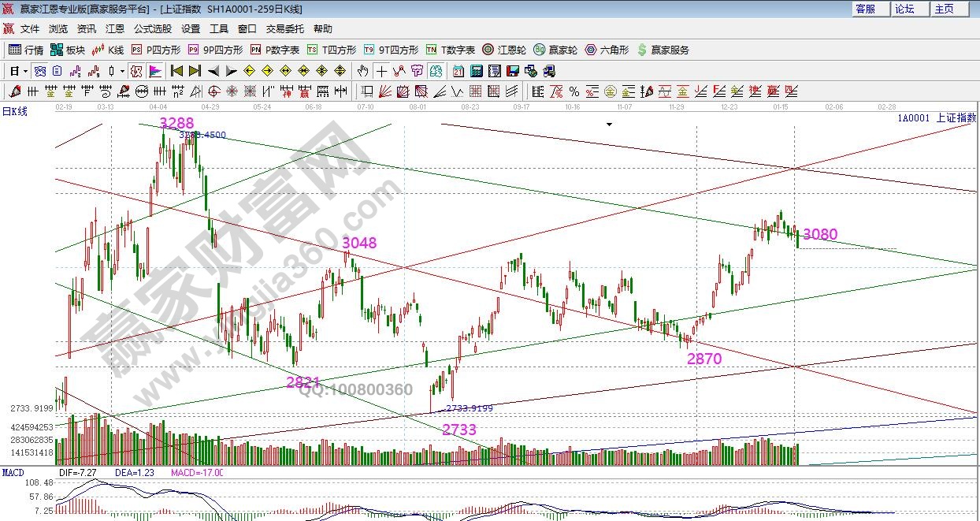The width and height of the screenshot is (980, 521).
Task: Click the calculator icon in toolbar
Action: click(475, 71)
